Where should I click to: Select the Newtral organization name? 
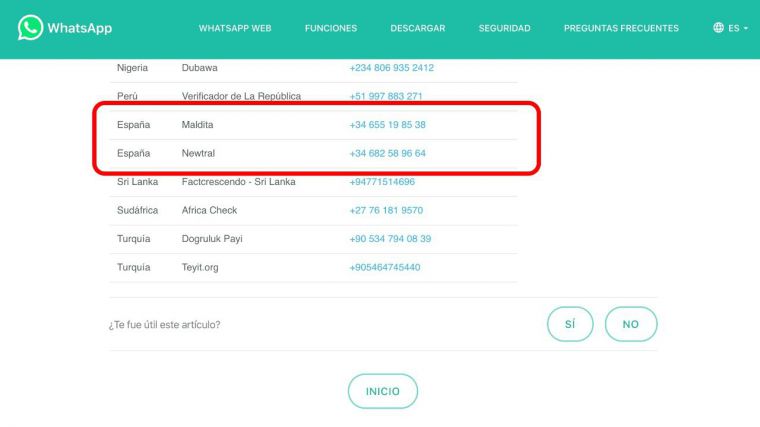(x=198, y=153)
